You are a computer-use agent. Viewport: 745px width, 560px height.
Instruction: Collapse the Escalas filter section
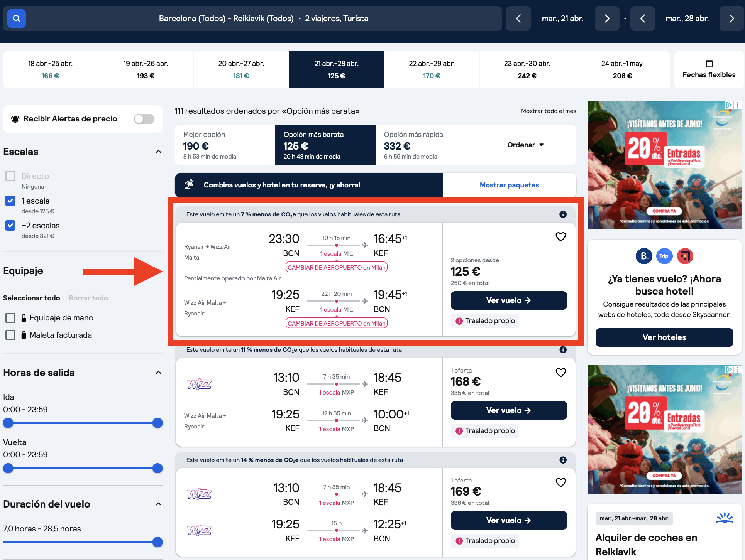(158, 152)
